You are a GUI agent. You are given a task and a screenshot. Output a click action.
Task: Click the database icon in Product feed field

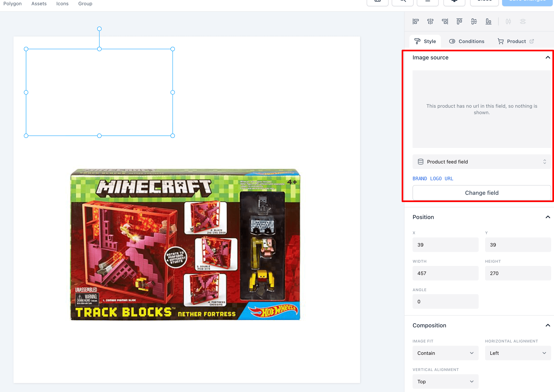[421, 162]
